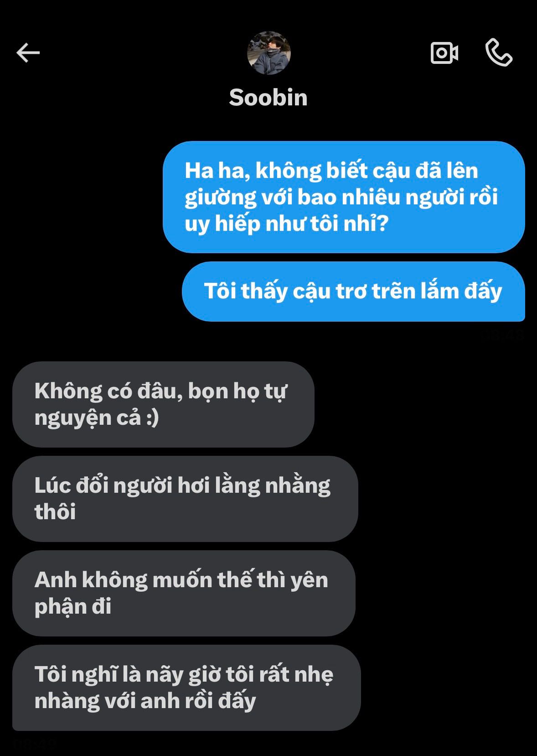The height and width of the screenshot is (756, 537).
Task: Open Soobin's profile picture avatar
Action: click(269, 53)
